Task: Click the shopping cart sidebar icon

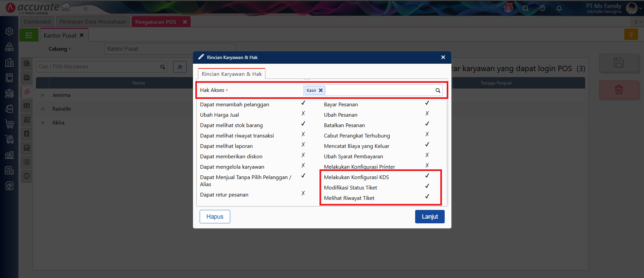Action: tap(9, 124)
